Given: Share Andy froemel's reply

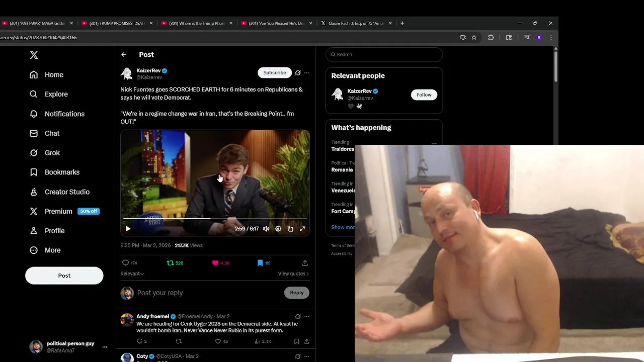Looking at the screenshot, I should [x=306, y=341].
